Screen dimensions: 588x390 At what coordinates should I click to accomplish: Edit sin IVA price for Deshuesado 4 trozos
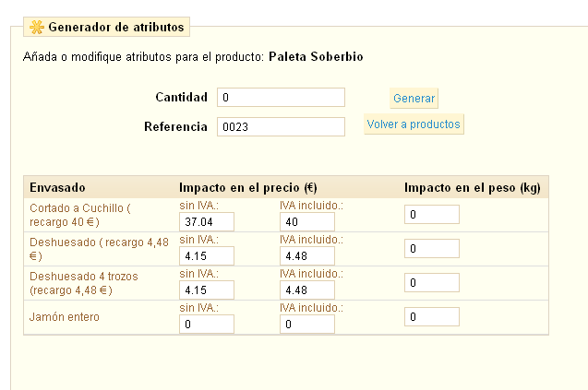(x=207, y=290)
